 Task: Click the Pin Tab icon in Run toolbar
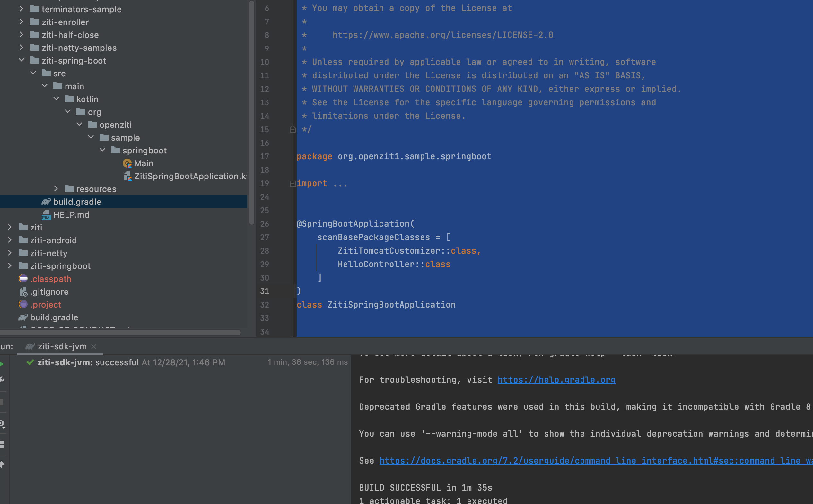point(2,464)
